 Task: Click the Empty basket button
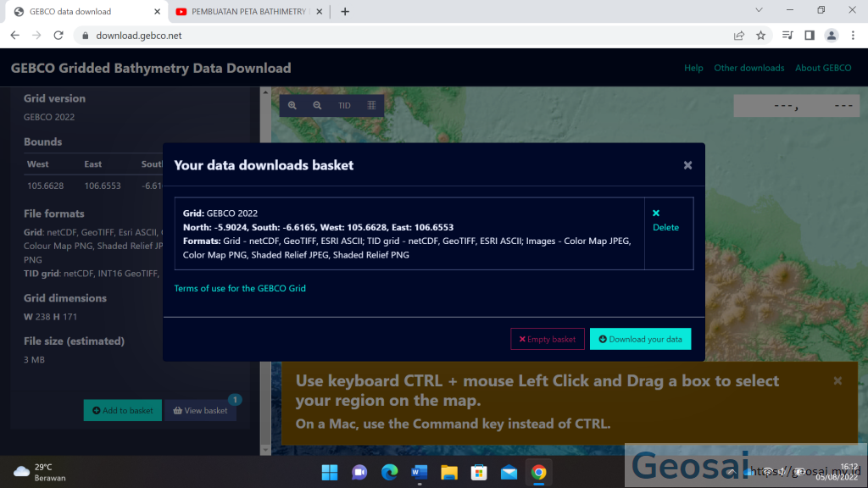(547, 339)
